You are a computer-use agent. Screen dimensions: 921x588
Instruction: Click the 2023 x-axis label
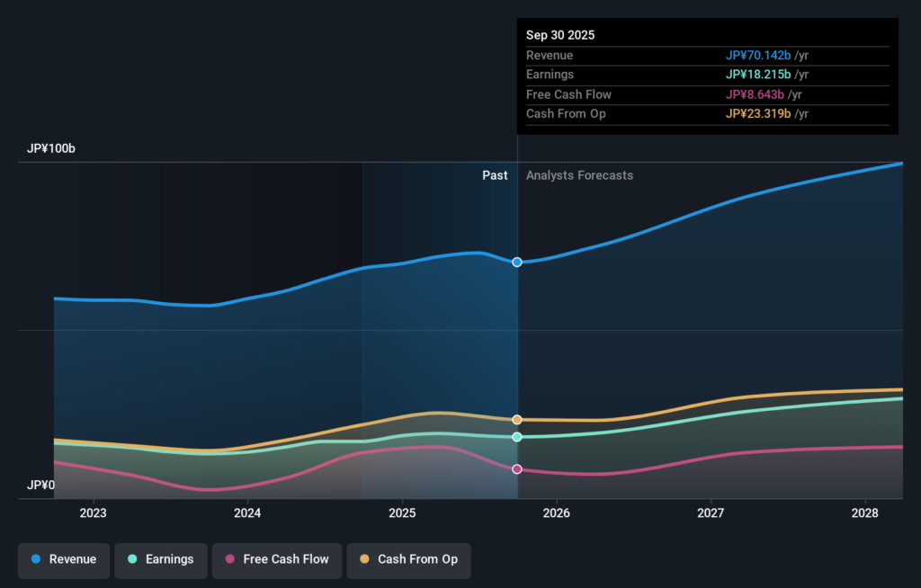[93, 513]
